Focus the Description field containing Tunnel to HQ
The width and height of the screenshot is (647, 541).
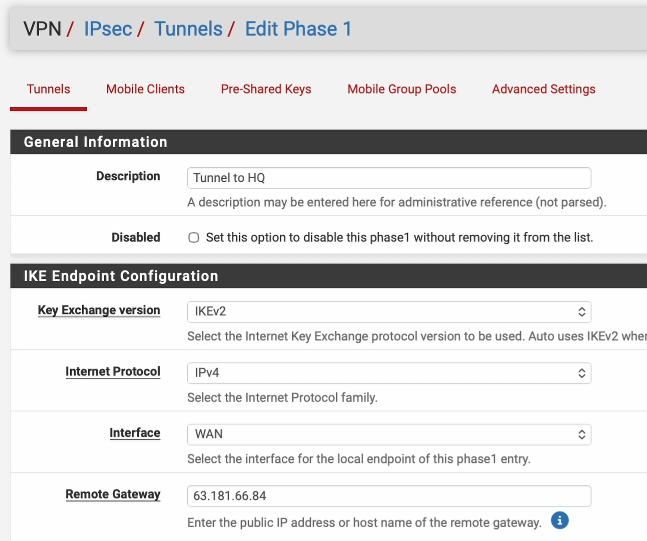(389, 178)
